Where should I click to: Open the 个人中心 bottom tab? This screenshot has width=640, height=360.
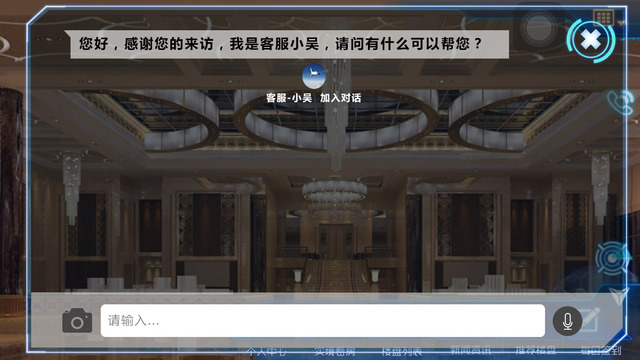tap(266, 351)
